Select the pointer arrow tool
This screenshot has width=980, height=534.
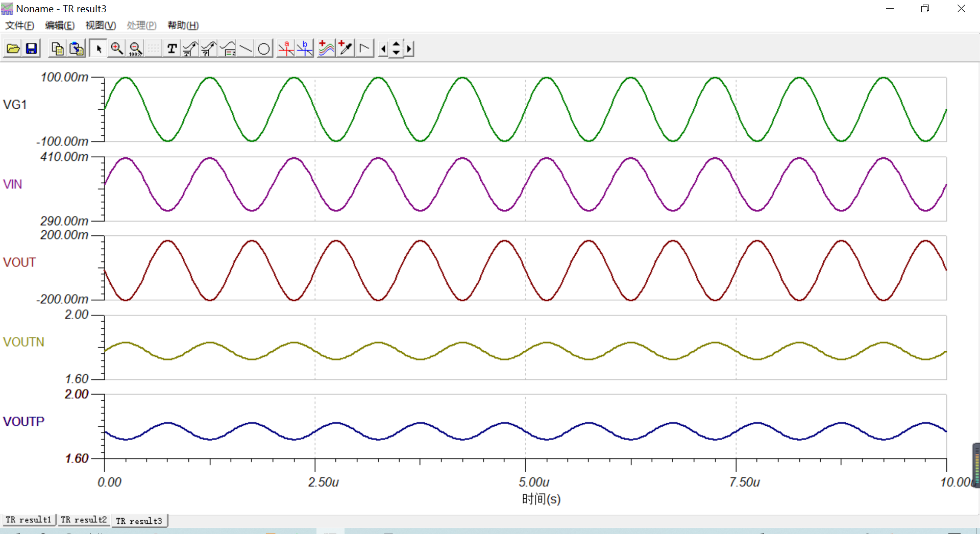click(99, 49)
